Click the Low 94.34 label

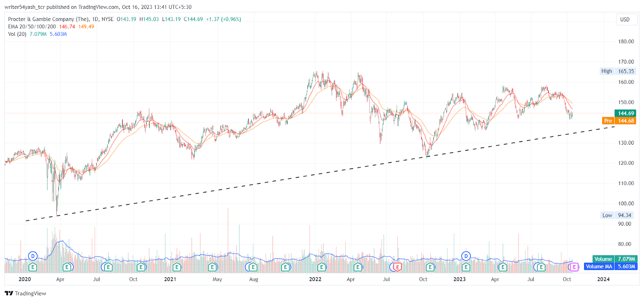click(x=617, y=215)
